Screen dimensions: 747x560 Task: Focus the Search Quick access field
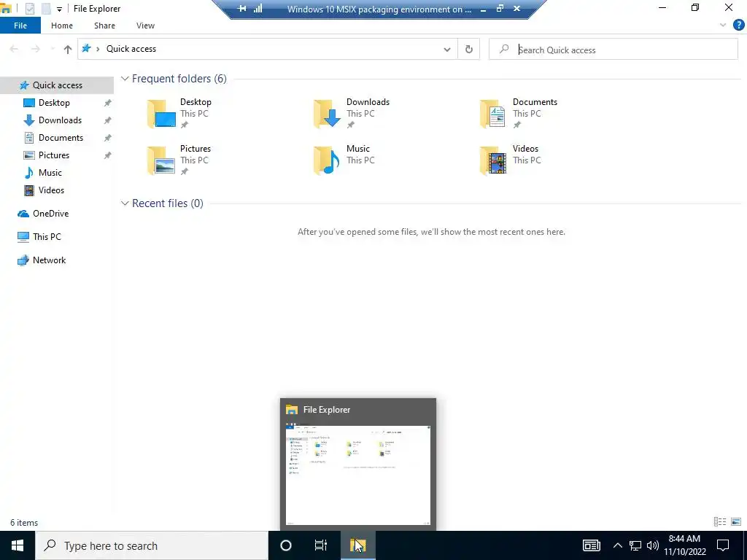coord(613,50)
